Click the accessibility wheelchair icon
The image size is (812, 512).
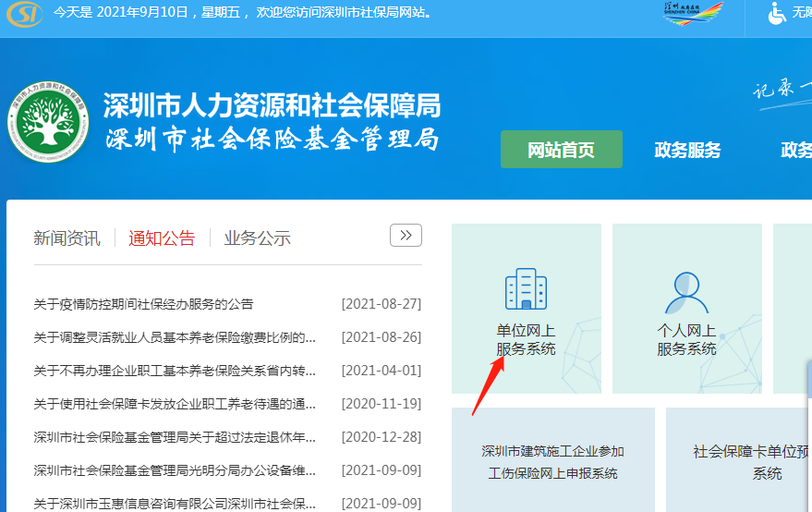coord(777,14)
